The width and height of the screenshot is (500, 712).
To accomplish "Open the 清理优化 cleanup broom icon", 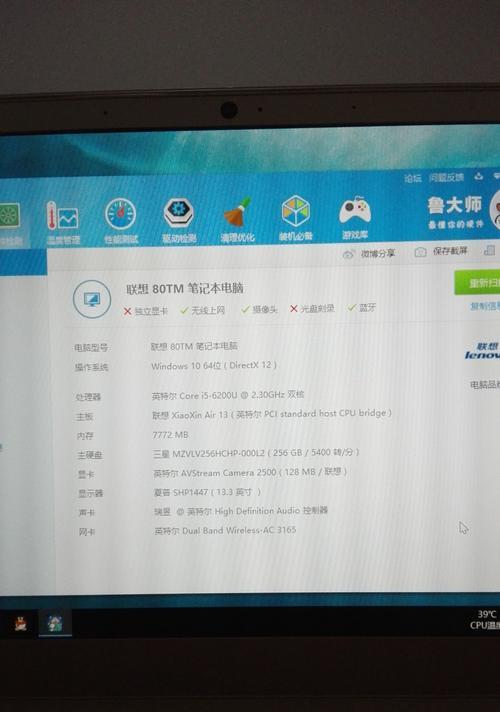I will [x=237, y=212].
